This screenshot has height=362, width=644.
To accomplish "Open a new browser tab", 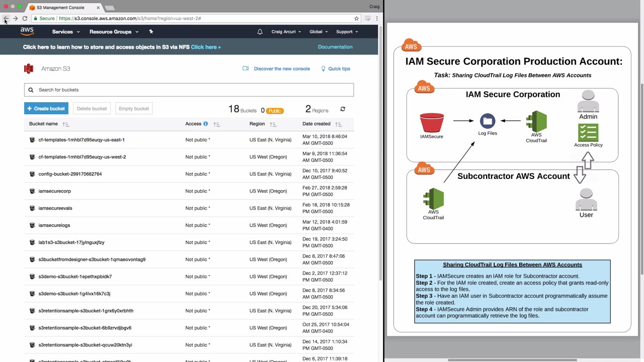I will (x=110, y=8).
